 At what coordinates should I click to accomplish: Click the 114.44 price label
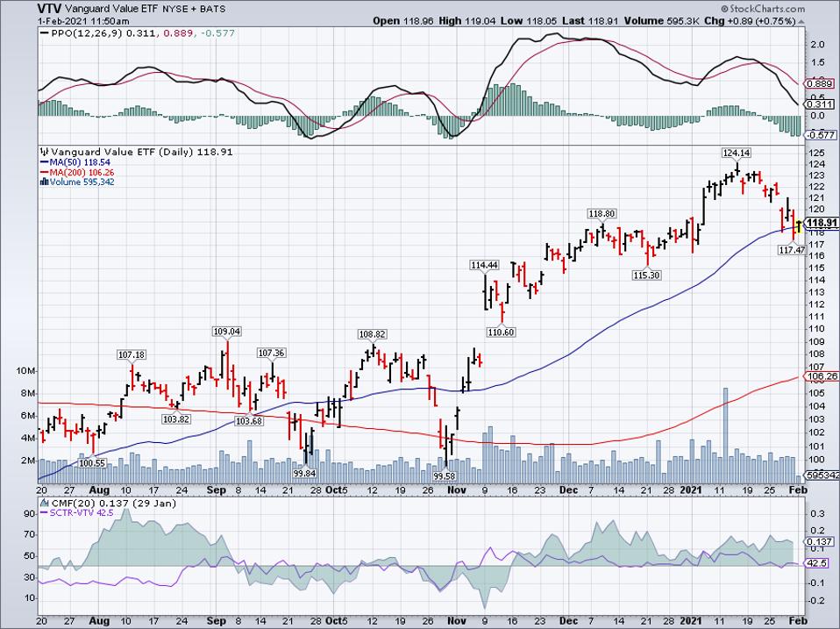484,265
